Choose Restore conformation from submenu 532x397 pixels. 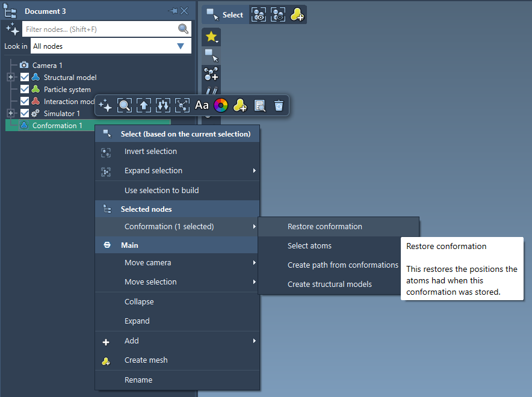coord(325,227)
